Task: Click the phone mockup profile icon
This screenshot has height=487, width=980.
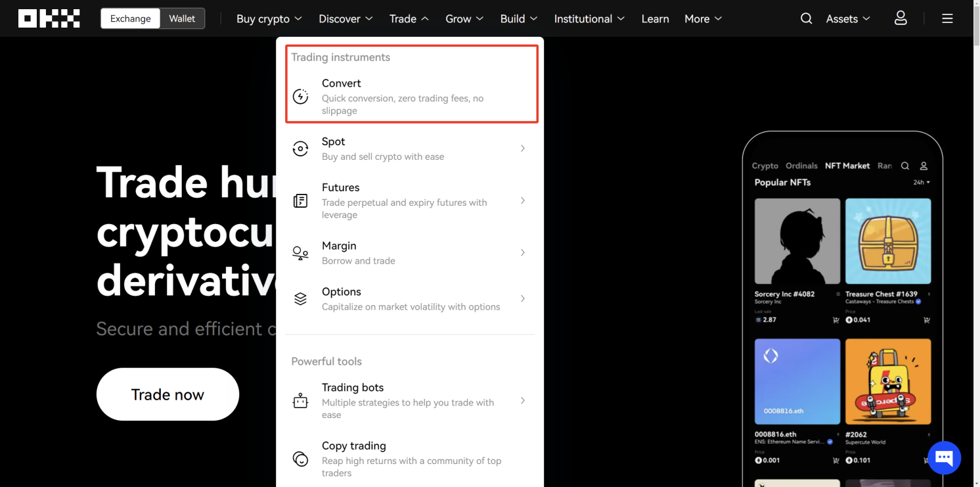Action: (x=924, y=166)
